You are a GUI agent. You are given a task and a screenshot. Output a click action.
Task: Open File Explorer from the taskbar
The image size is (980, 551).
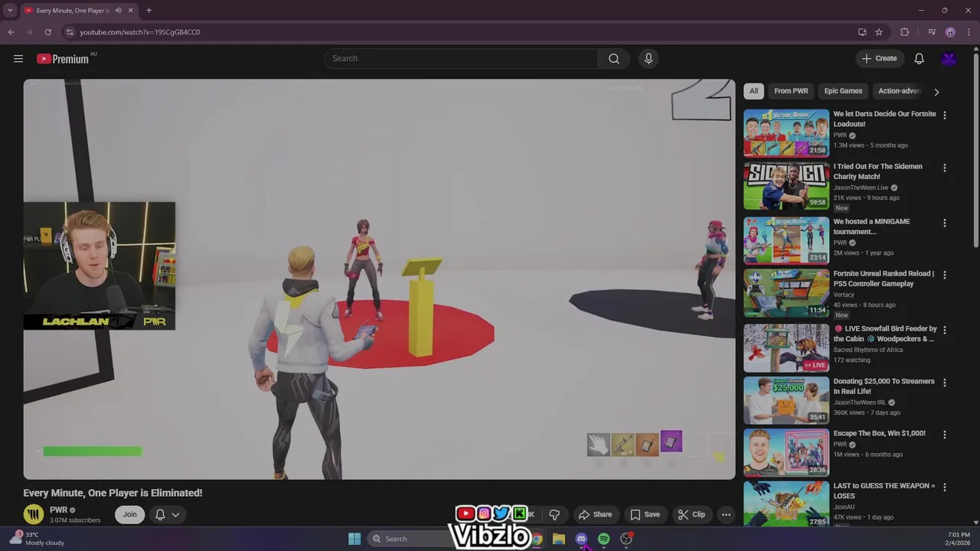[559, 539]
